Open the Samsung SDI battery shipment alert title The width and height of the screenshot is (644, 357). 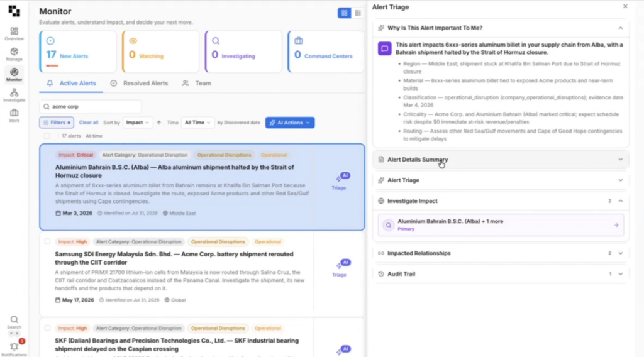pyautogui.click(x=174, y=258)
